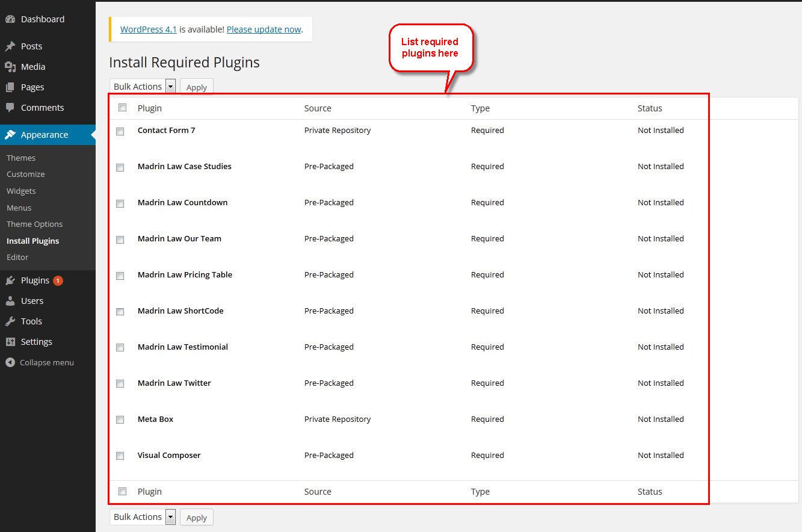Screen dimensions: 802x532
Task: Click the Dashboard gauge icon
Action: pyautogui.click(x=10, y=19)
